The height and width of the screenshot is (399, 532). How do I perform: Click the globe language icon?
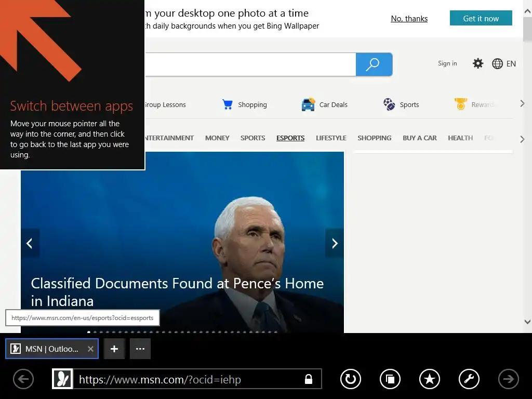[497, 63]
